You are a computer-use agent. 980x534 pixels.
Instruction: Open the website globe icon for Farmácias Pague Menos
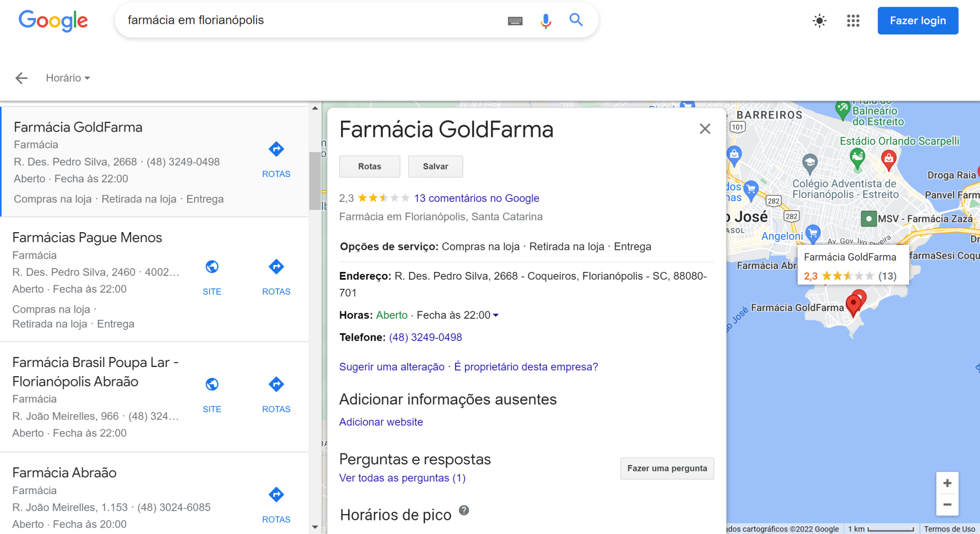coord(212,267)
